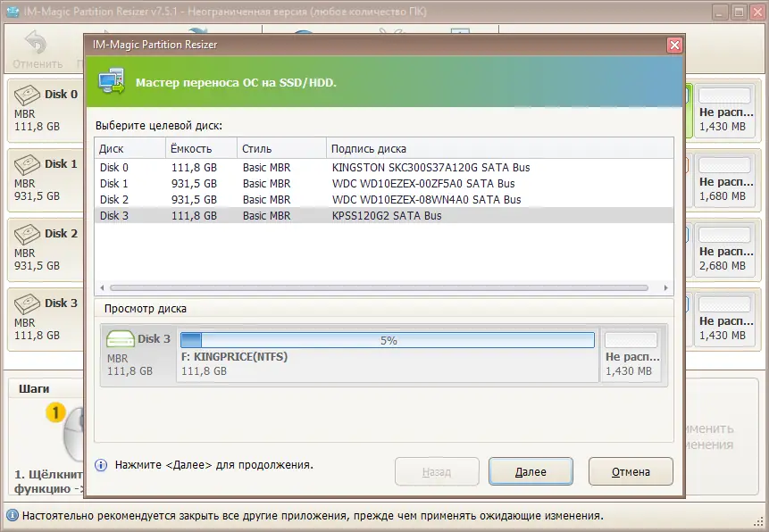The height and width of the screenshot is (532, 769).
Task: Click the info icon in the status bar
Action: (x=13, y=515)
